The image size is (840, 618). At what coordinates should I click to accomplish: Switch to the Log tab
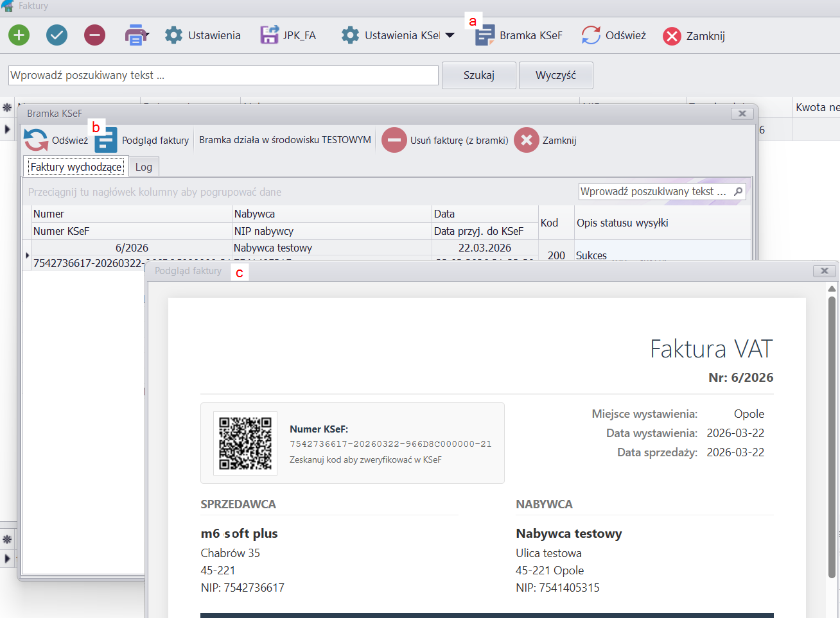click(144, 167)
